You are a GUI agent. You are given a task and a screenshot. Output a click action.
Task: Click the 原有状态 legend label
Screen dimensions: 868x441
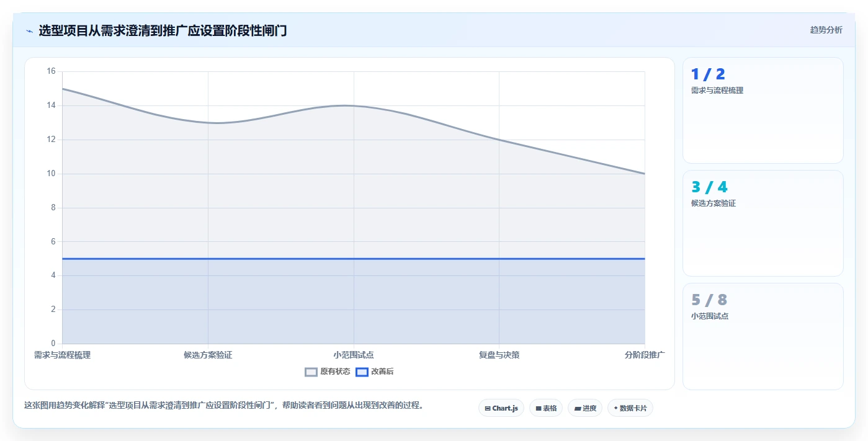(335, 372)
